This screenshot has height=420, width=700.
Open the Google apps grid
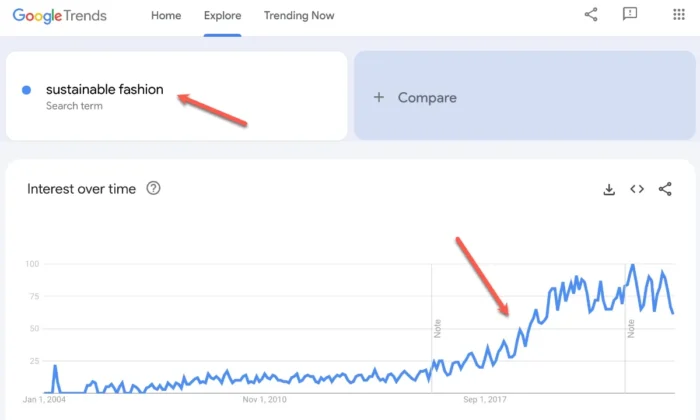click(x=679, y=15)
